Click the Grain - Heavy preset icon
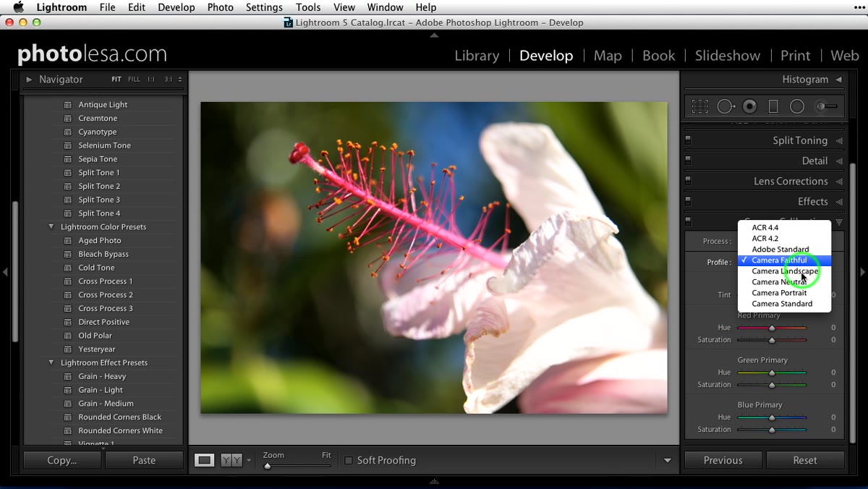Viewport: 868px width, 489px height. (68, 377)
